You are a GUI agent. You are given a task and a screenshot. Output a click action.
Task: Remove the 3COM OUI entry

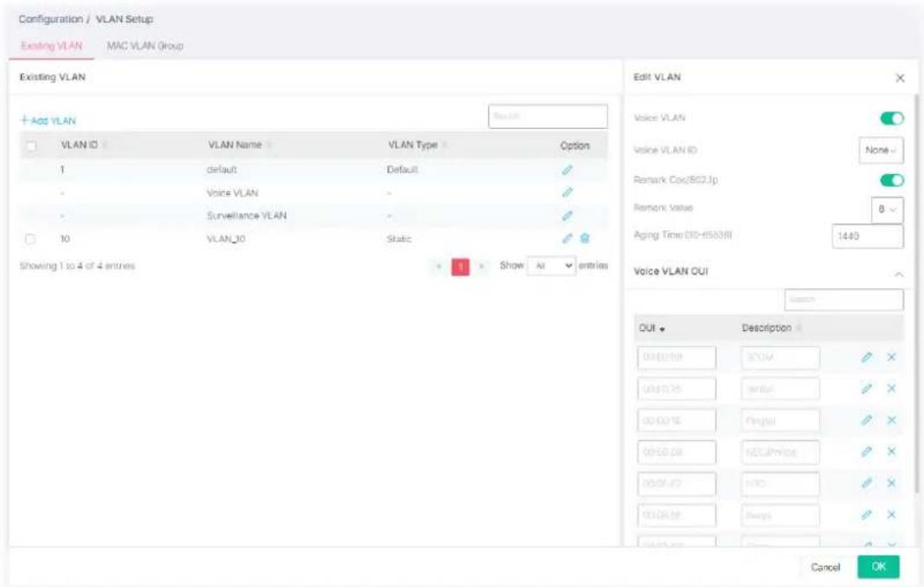[x=892, y=357]
